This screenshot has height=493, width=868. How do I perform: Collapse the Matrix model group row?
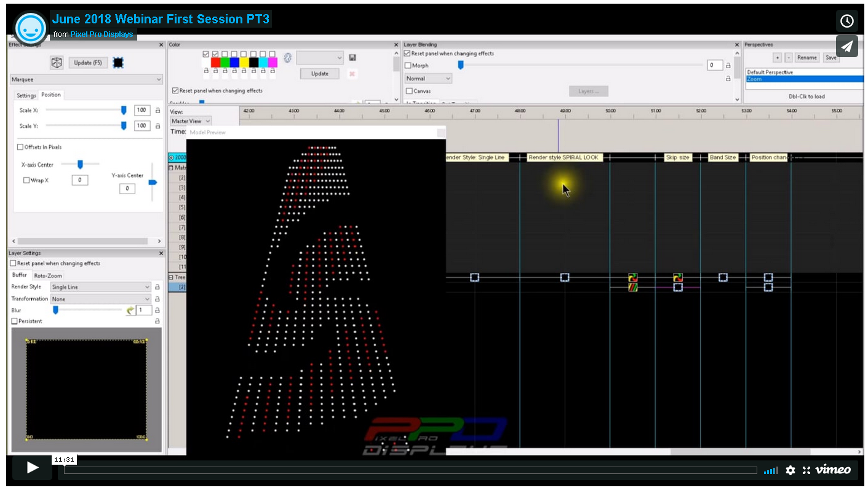click(x=172, y=167)
